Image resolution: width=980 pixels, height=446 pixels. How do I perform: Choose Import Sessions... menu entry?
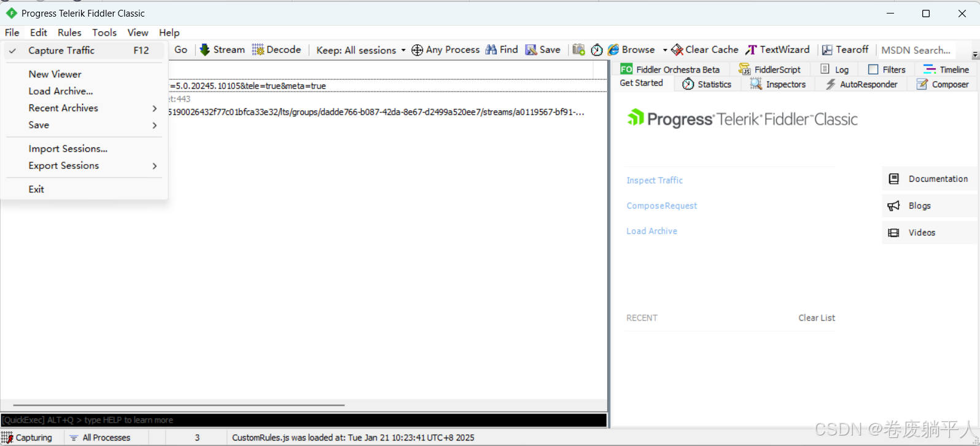[x=85, y=149]
